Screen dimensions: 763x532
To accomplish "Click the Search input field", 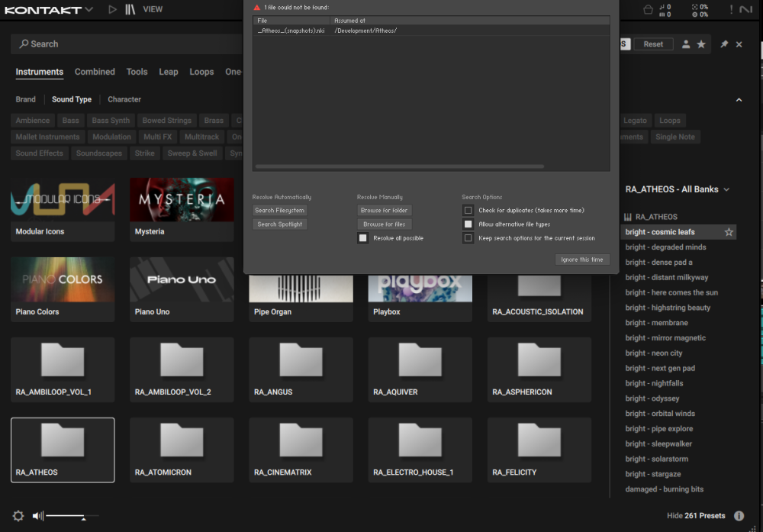I will (127, 44).
